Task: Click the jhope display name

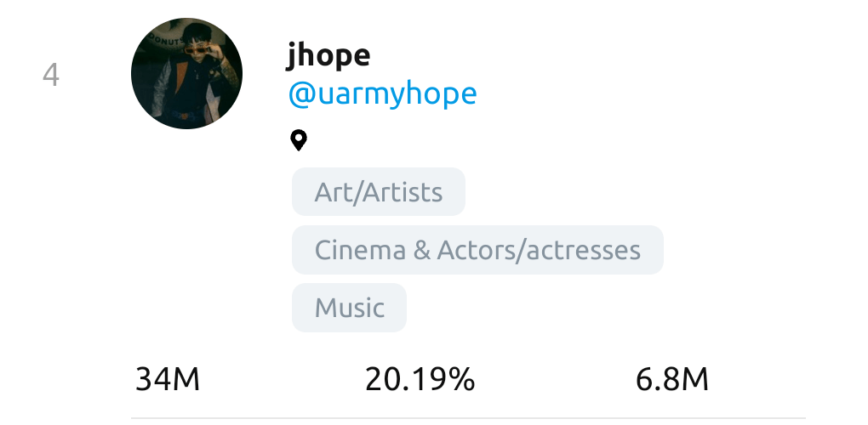Action: [x=328, y=56]
